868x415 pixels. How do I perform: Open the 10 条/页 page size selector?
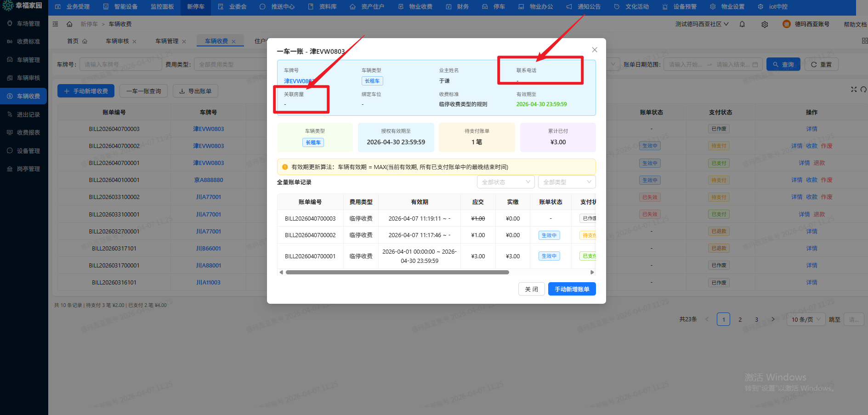tap(806, 319)
